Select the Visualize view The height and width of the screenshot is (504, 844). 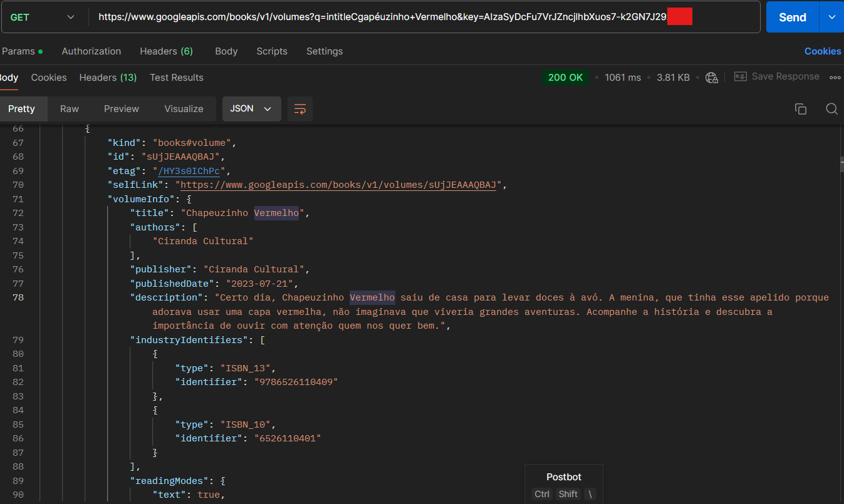coord(184,109)
